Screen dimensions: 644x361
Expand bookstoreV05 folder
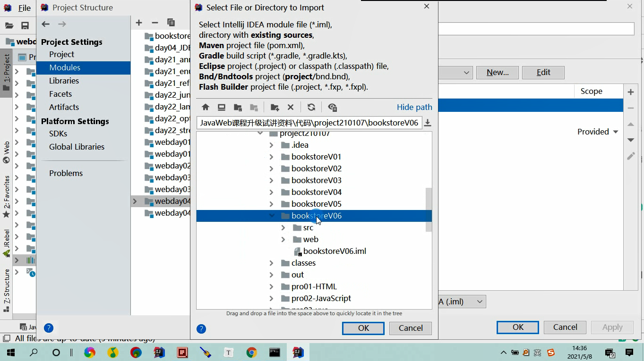(x=271, y=204)
